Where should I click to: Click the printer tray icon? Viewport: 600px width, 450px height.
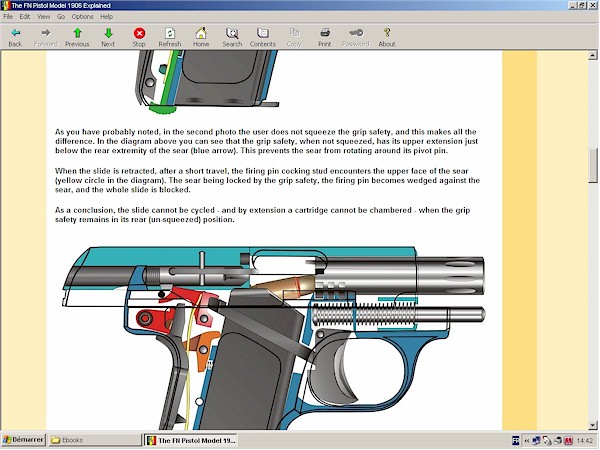pos(558,440)
